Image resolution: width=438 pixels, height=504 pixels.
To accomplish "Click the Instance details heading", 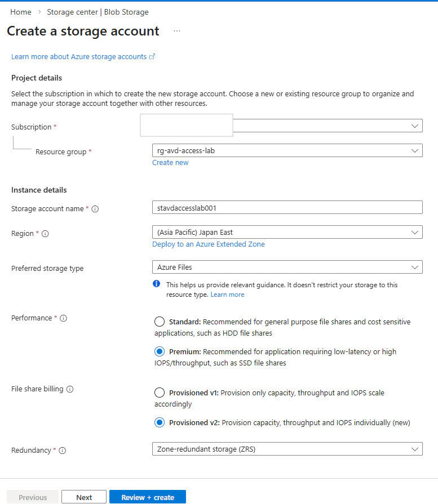I will (x=39, y=190).
